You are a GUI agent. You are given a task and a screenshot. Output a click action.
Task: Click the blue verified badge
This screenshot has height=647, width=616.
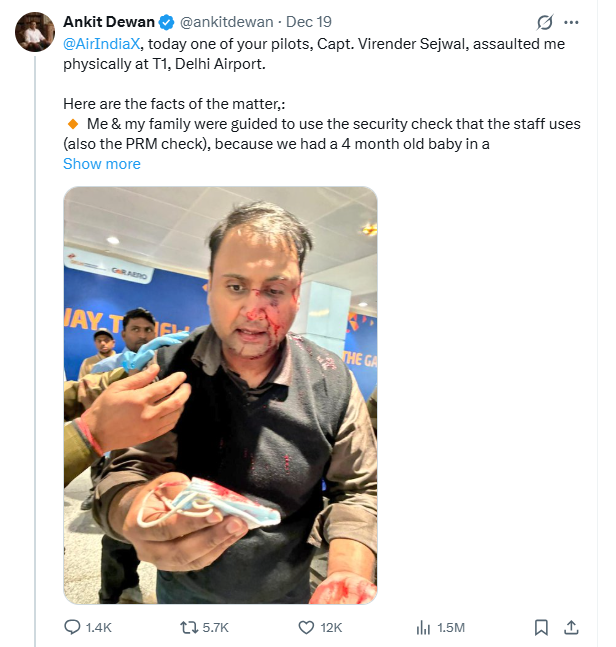166,22
